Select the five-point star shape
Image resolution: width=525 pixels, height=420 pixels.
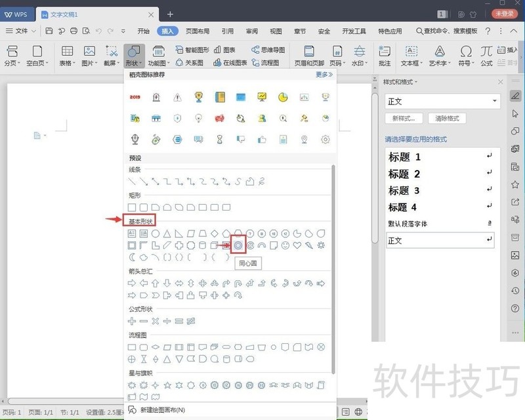point(167,385)
